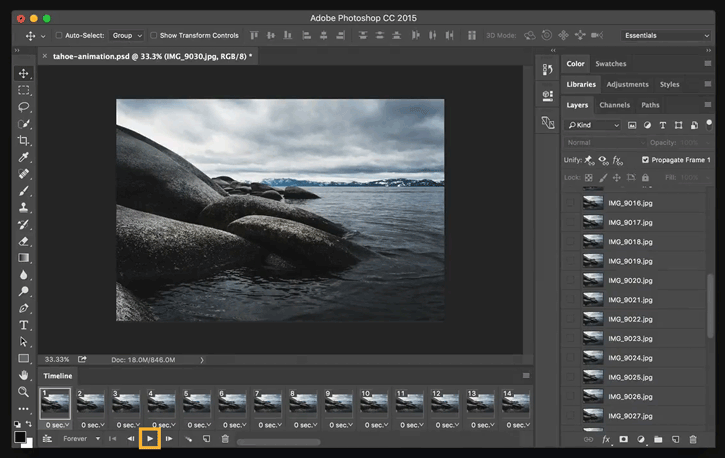Click the Tween animation frames icon
Screen dimensions: 725x458
(188, 439)
